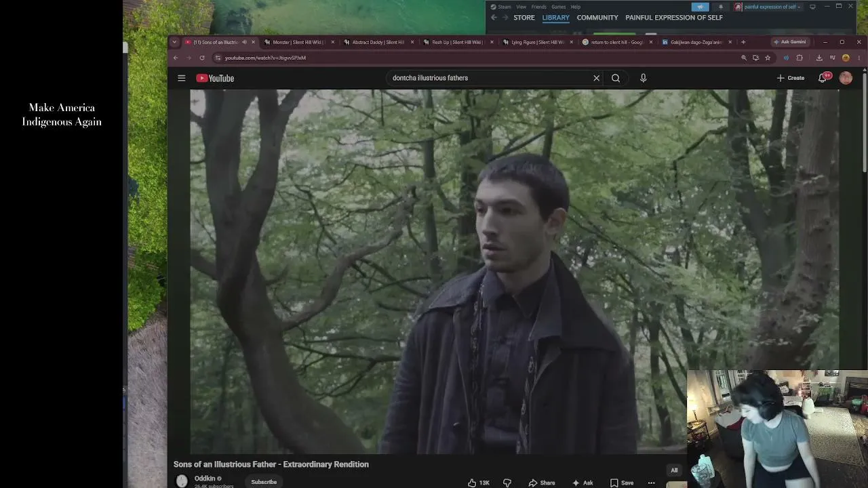This screenshot has width=868, height=488.
Task: Go back in the browser
Action: (x=176, y=58)
